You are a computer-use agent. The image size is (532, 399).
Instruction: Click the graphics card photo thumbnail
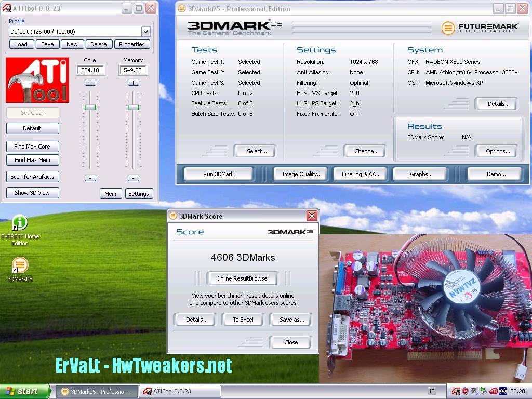(425, 309)
